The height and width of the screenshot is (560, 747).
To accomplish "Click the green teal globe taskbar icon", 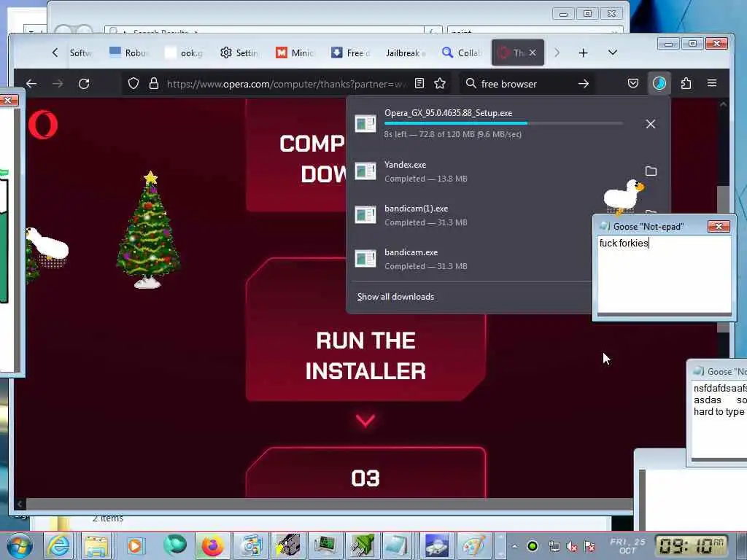I will (x=174, y=545).
